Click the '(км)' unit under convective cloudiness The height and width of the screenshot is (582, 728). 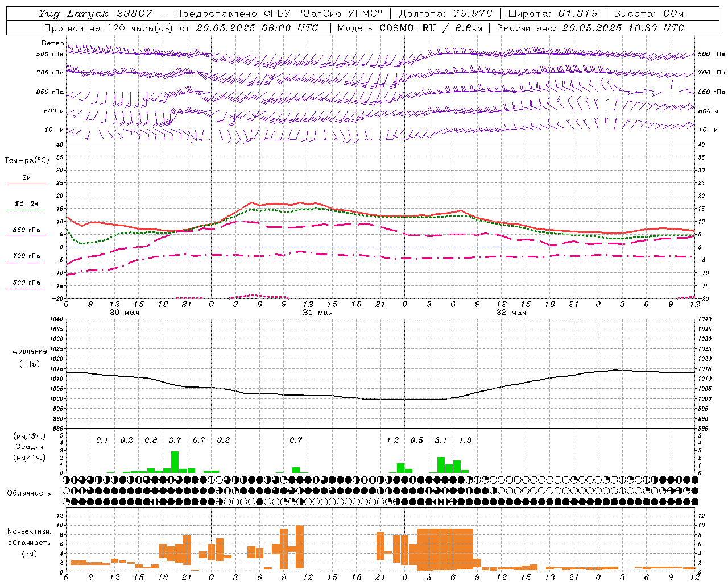[30, 553]
